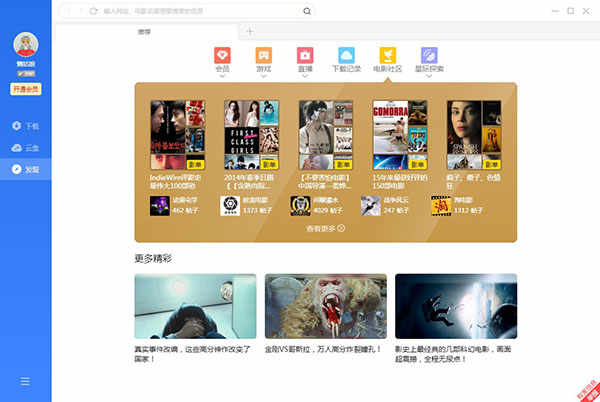The image size is (600, 402).
Task: Expand the chevron under 会员
Action: pyautogui.click(x=222, y=76)
